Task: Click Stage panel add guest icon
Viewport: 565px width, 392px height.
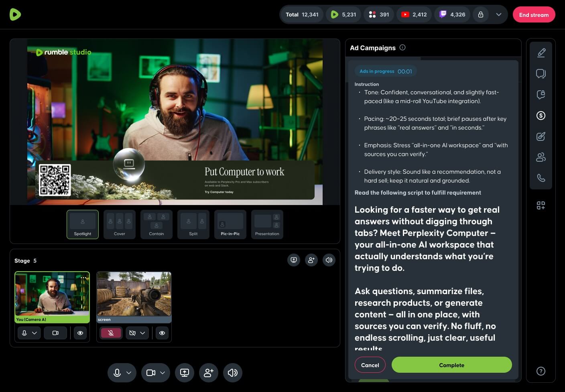Action: pos(311,260)
